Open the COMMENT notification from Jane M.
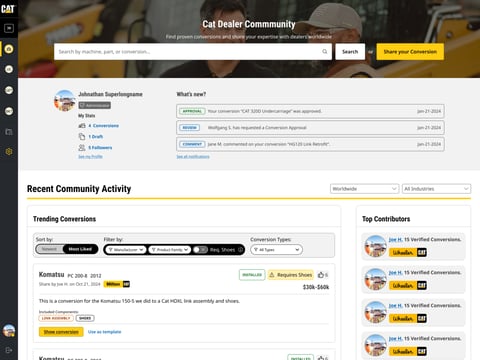Screen dimensions: 480x360 310,144
